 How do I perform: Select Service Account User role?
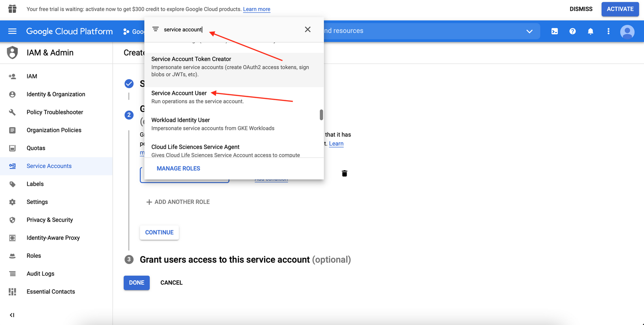pos(179,93)
